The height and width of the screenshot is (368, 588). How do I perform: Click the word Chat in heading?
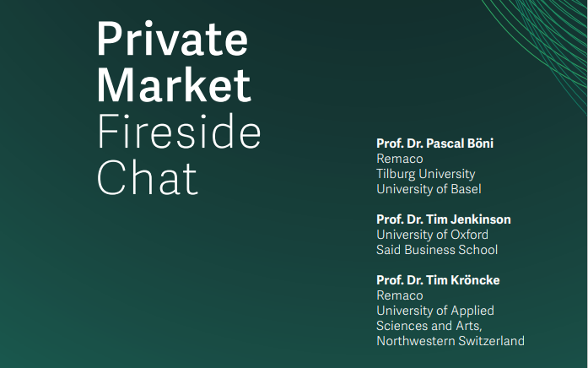click(x=147, y=176)
